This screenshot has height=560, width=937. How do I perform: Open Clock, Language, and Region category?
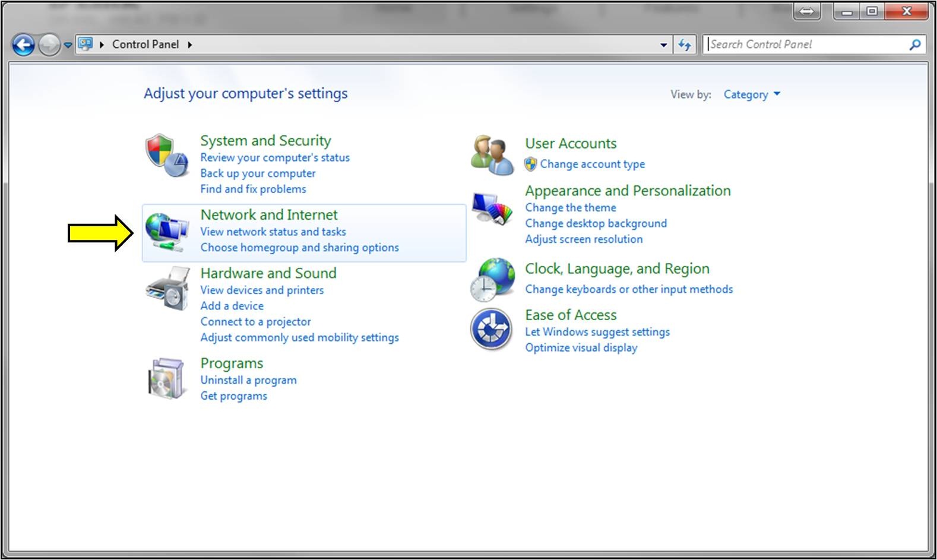coord(617,269)
